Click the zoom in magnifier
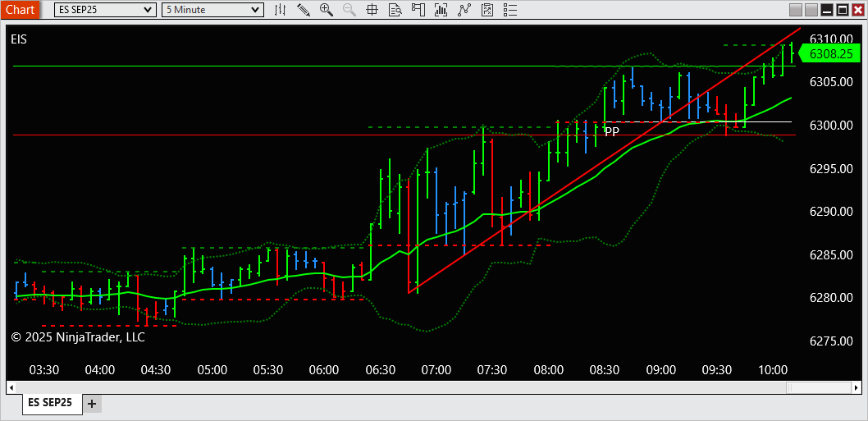Screen dimensions: 868x421 [x=327, y=9]
